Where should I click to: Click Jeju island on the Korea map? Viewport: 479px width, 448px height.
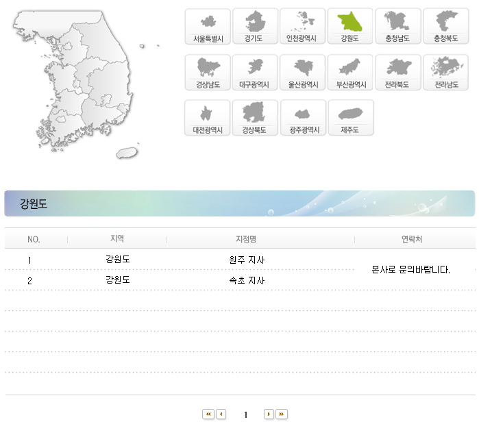[127, 153]
